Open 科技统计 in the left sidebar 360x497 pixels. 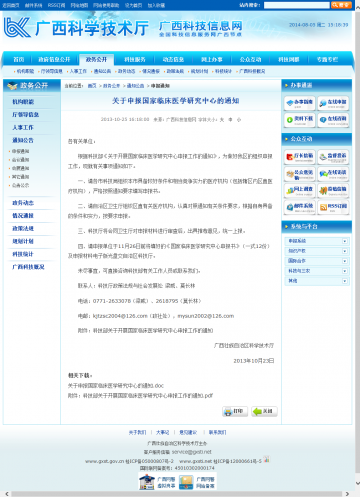(23, 254)
